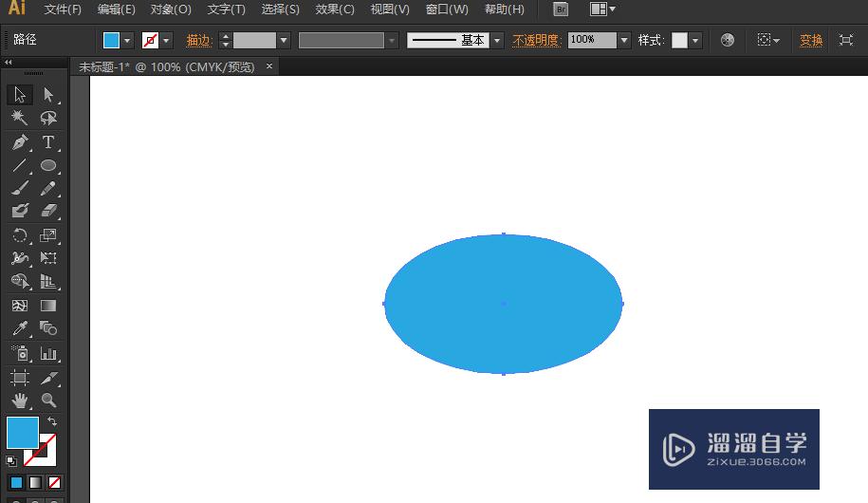Select the Eyedropper tool
868x503 pixels.
[x=20, y=328]
